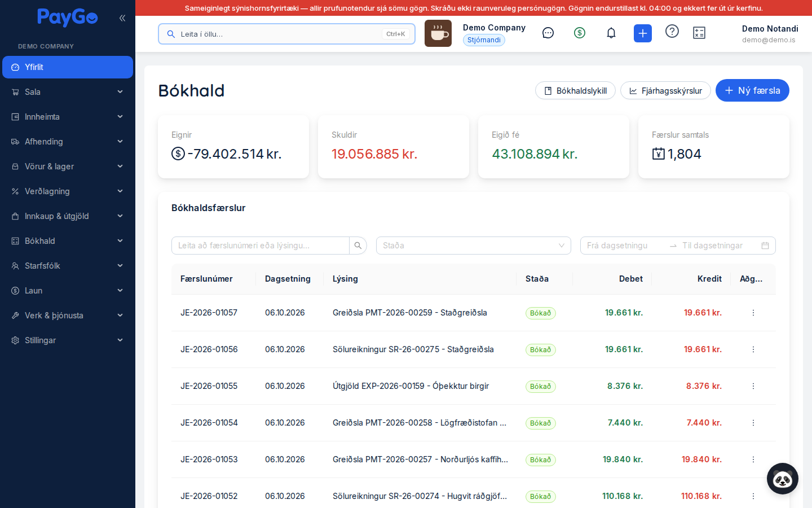Click the green dollar currency icon

point(580,33)
